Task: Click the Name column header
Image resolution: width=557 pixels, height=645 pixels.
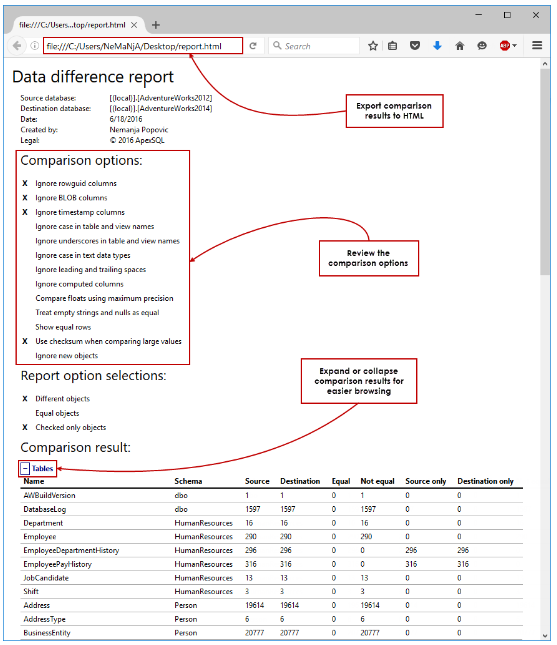Action: (34, 481)
